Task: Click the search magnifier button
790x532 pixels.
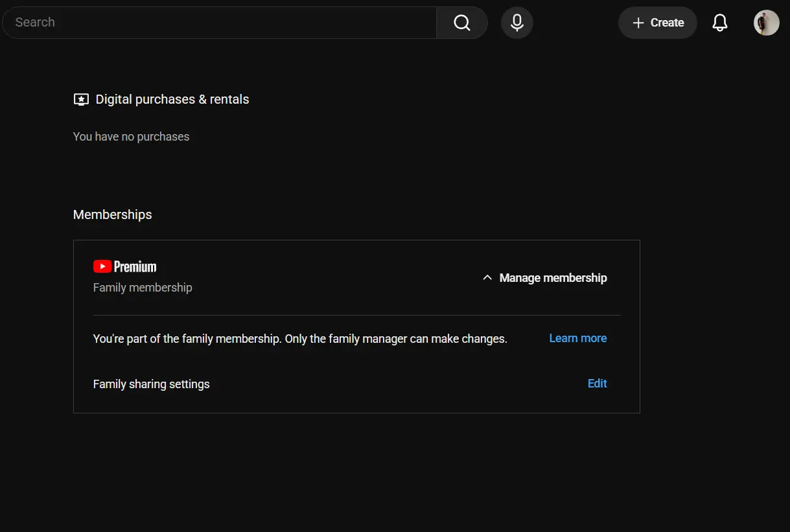Action: point(462,23)
